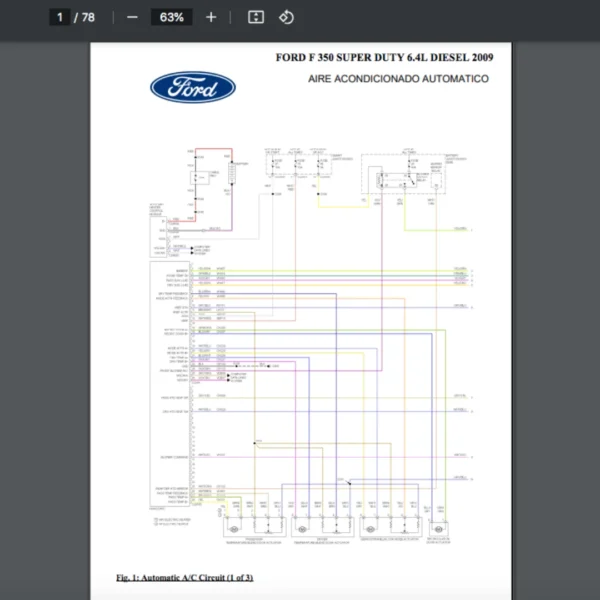
Task: Click the zoom in plus button
Action: click(210, 17)
